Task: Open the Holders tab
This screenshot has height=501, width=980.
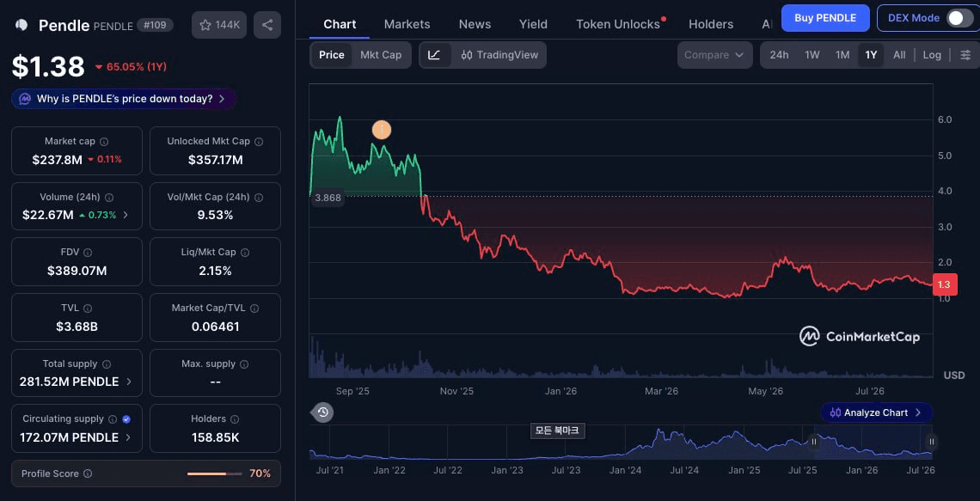Action: coord(711,24)
